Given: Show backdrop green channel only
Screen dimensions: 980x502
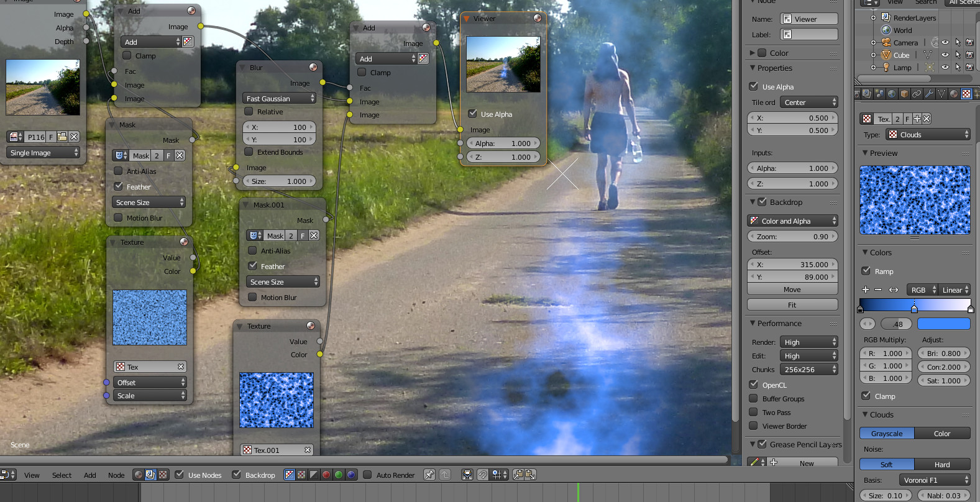Looking at the screenshot, I should point(339,475).
